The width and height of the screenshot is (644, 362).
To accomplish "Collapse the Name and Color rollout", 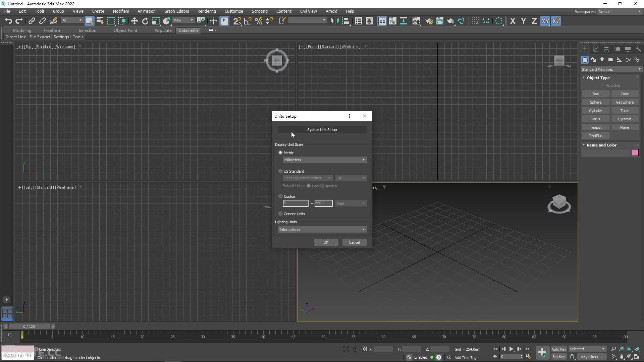I will coord(601,145).
